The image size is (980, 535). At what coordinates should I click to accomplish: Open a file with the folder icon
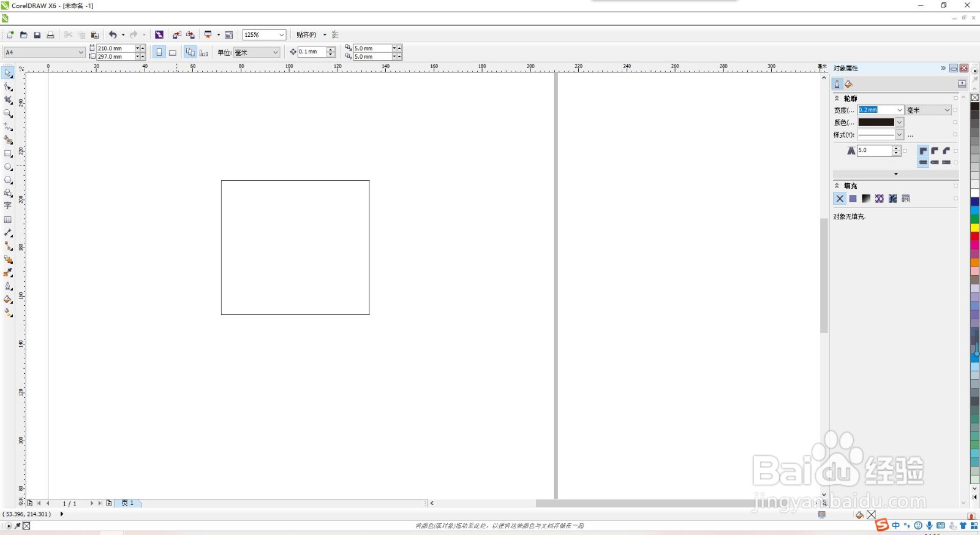point(23,35)
